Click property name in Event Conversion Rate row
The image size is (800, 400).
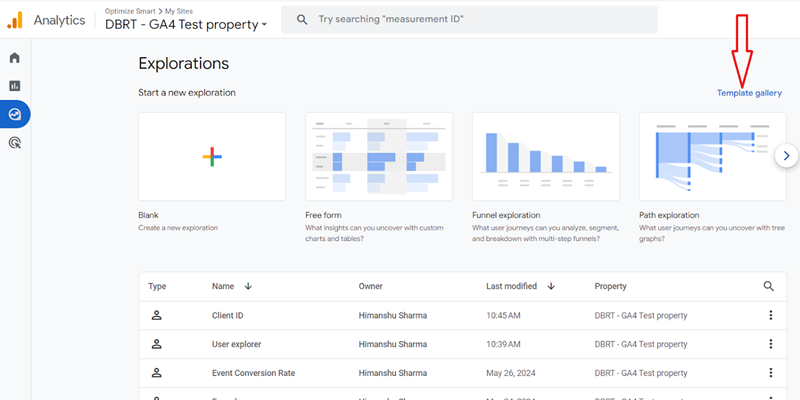641,373
